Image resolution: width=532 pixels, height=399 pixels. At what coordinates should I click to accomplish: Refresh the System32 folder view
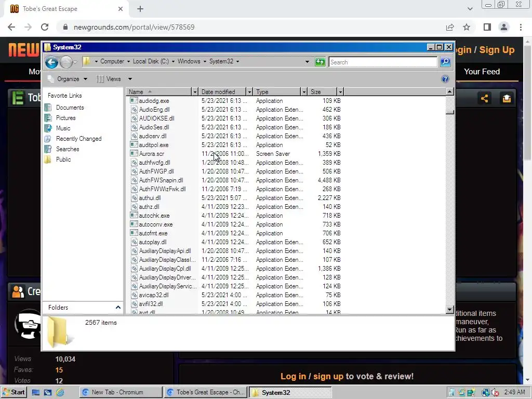pos(320,62)
